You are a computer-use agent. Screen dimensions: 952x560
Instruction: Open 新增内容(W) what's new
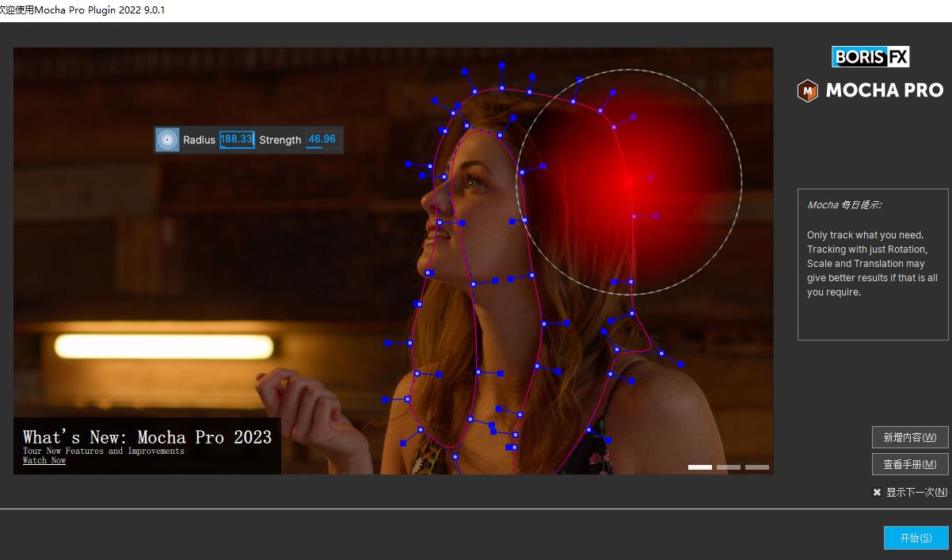[910, 437]
